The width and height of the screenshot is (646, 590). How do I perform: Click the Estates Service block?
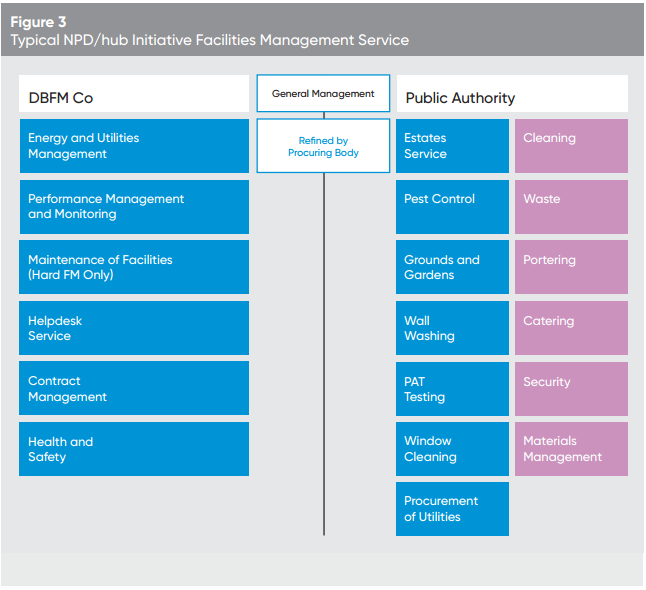pyautogui.click(x=452, y=146)
